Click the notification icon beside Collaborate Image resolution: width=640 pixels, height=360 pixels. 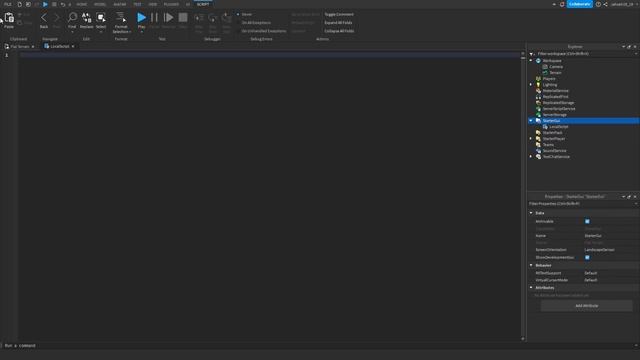[562, 4]
